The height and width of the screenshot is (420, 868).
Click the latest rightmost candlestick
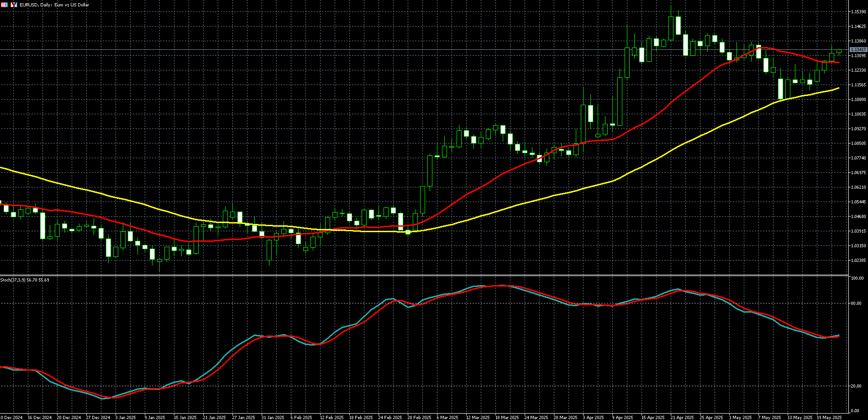coord(839,52)
